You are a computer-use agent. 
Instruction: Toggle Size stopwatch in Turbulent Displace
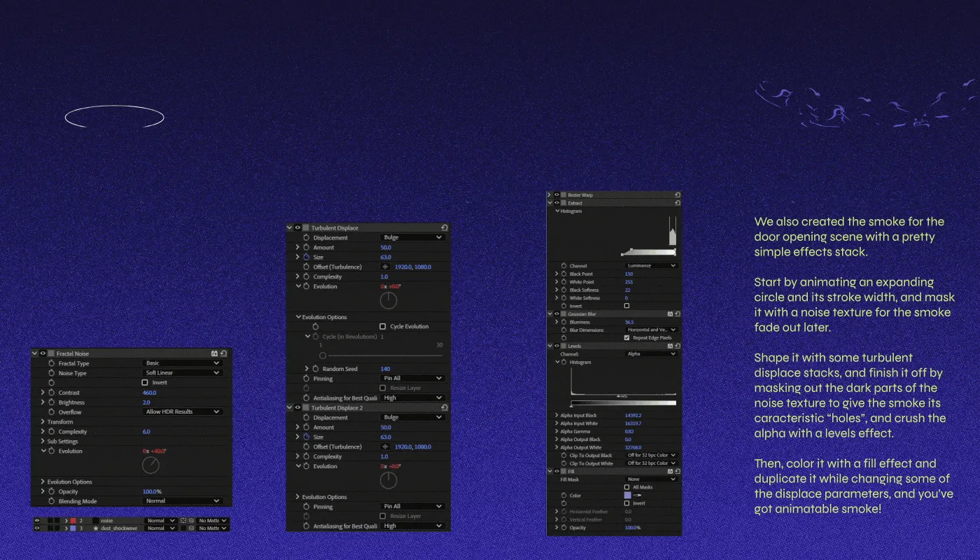pos(306,257)
